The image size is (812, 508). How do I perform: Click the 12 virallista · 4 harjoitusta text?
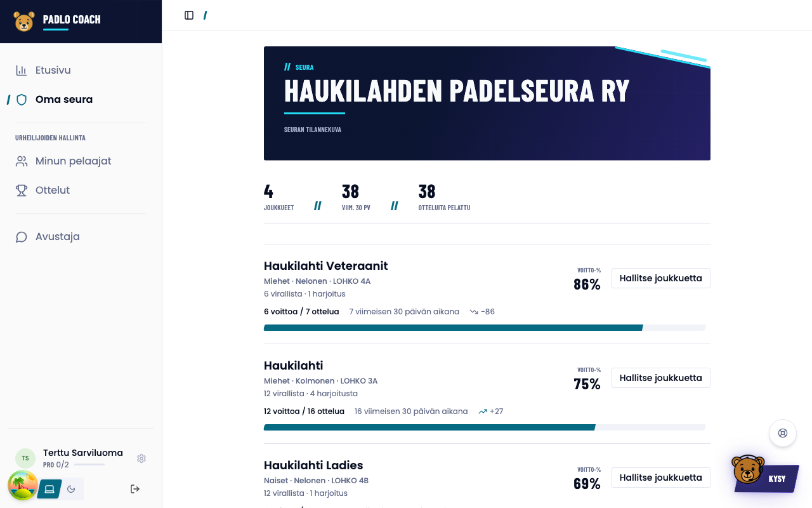click(311, 394)
